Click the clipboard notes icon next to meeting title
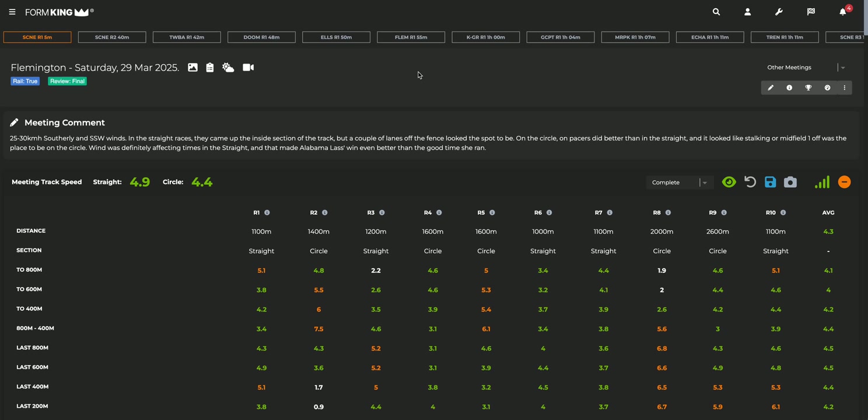 [x=209, y=67]
